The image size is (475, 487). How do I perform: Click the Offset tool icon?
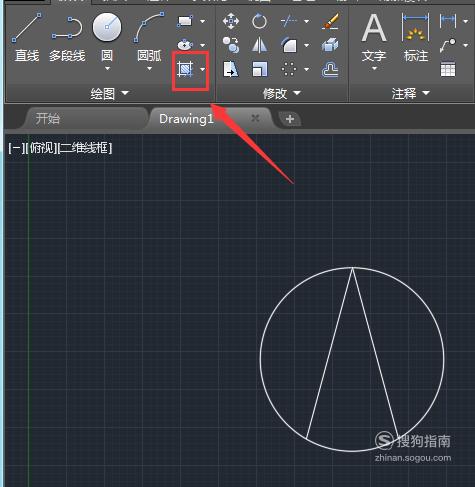(x=330, y=70)
